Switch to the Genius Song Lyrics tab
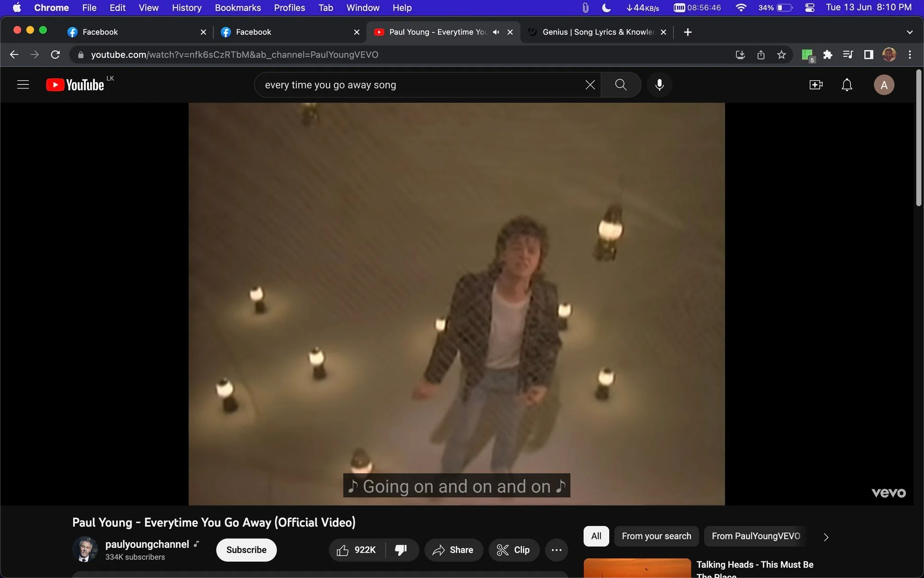924x578 pixels. (596, 32)
